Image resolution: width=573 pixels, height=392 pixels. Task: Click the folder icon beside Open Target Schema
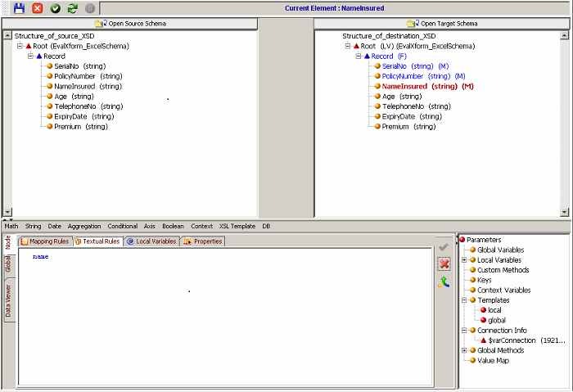click(413, 24)
